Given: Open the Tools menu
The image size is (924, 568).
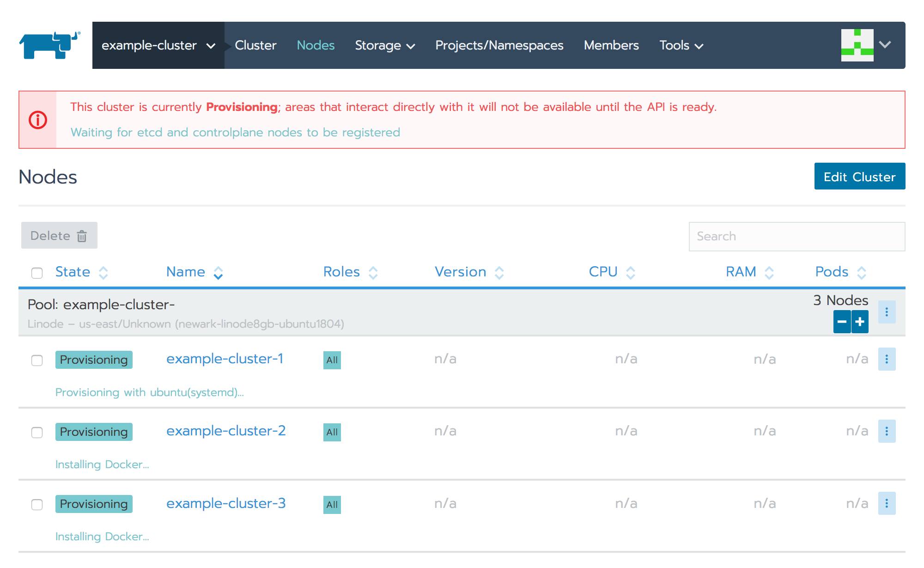Looking at the screenshot, I should click(x=681, y=45).
